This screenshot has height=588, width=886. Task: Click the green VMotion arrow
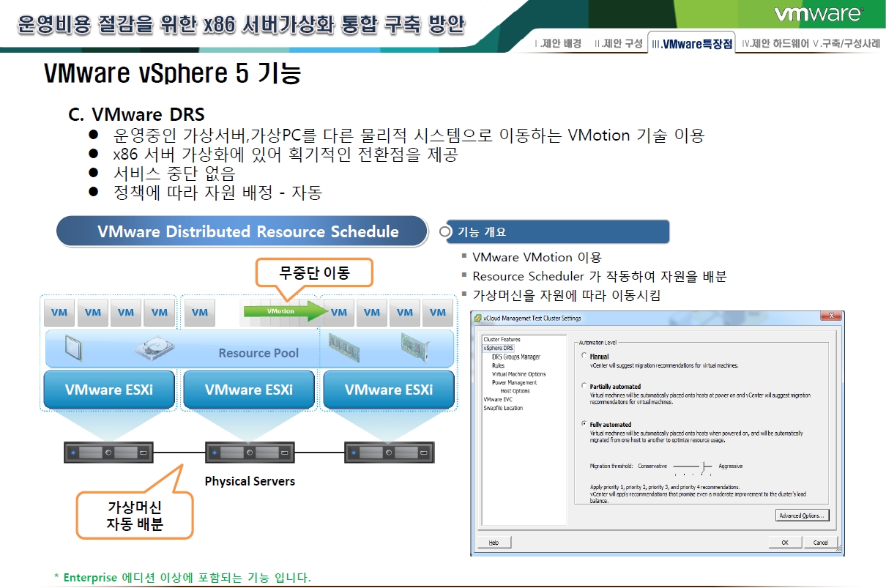(x=285, y=311)
